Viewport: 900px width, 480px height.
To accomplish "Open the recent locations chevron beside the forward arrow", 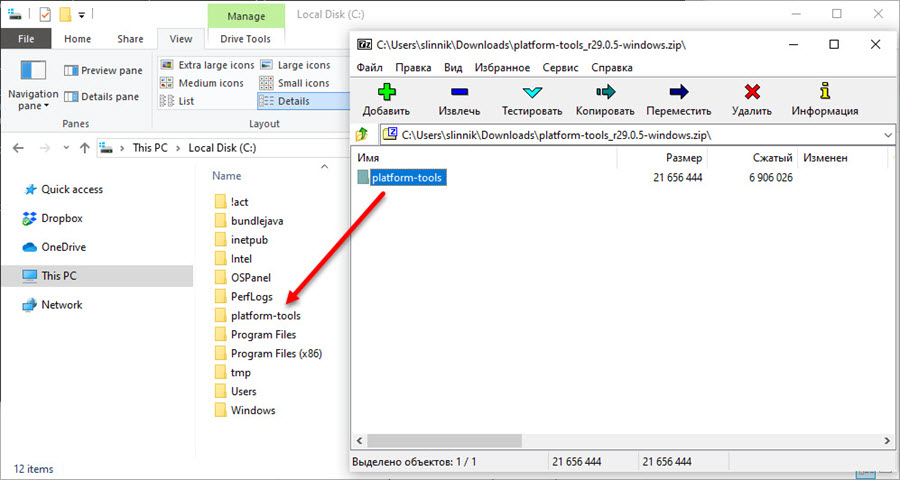I will tap(66, 148).
